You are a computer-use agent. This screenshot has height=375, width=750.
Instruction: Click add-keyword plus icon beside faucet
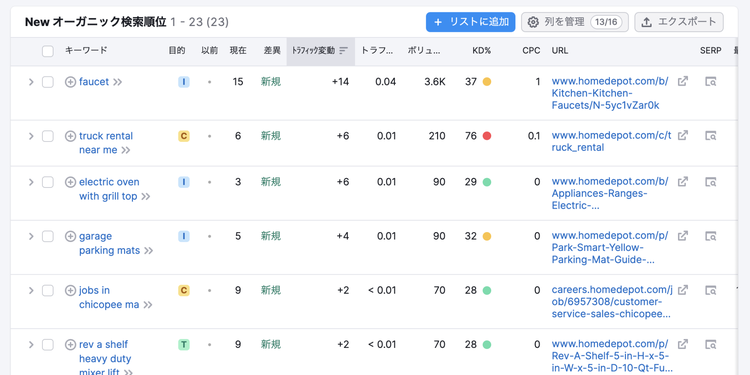(x=70, y=82)
